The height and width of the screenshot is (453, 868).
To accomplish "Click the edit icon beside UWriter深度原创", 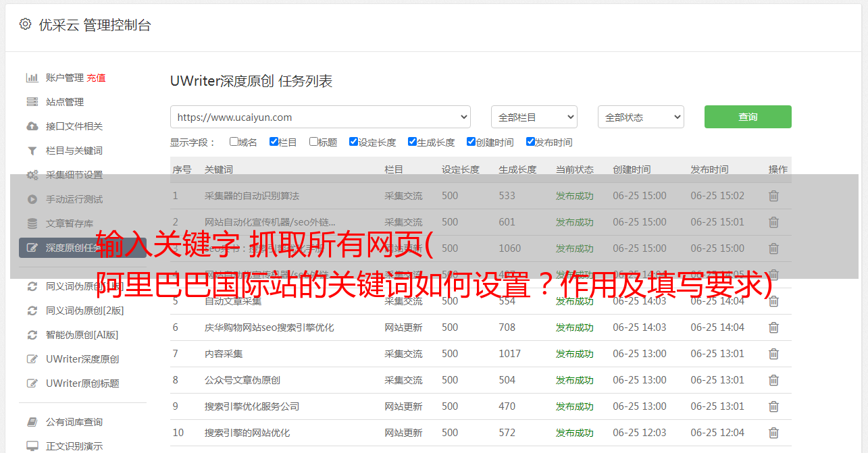I will [x=32, y=359].
